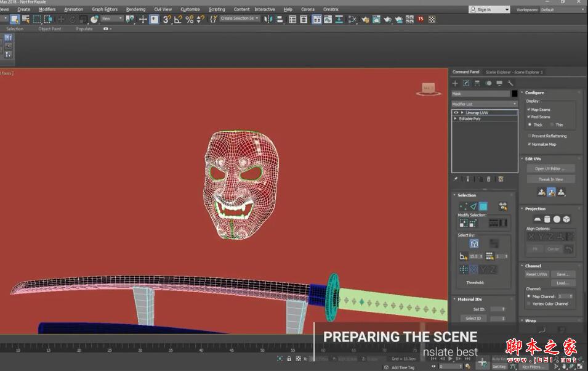Screen dimensions: 588x371
Task: Apply Planar Map projection icon
Action: tap(538, 219)
